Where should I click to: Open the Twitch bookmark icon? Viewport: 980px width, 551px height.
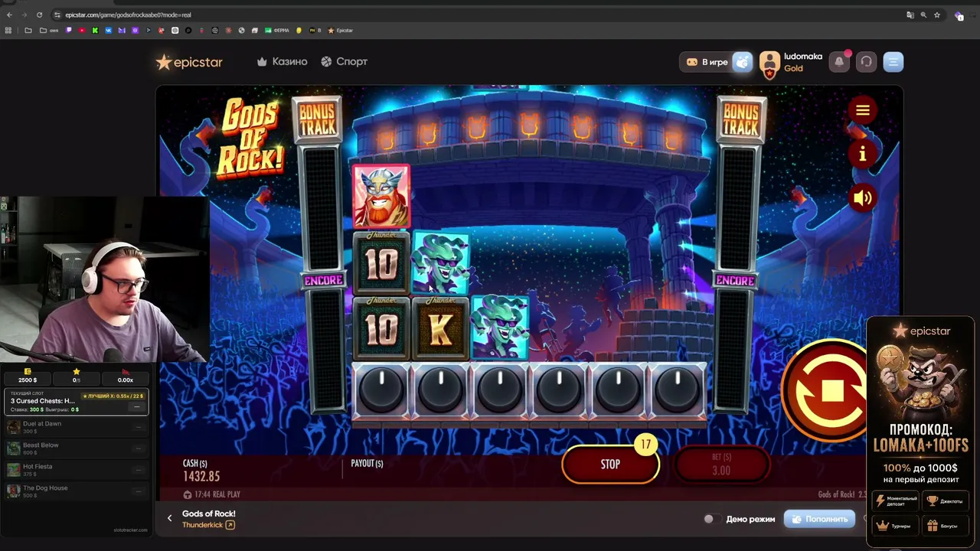[69, 31]
